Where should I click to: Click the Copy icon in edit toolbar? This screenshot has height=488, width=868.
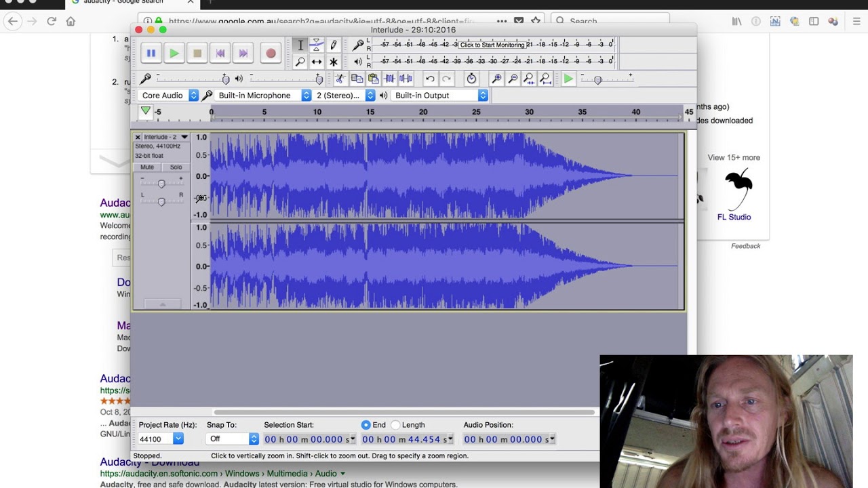point(357,79)
